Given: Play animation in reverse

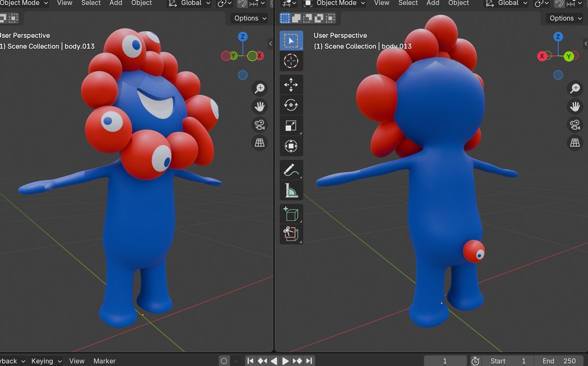Looking at the screenshot, I should pos(274,361).
